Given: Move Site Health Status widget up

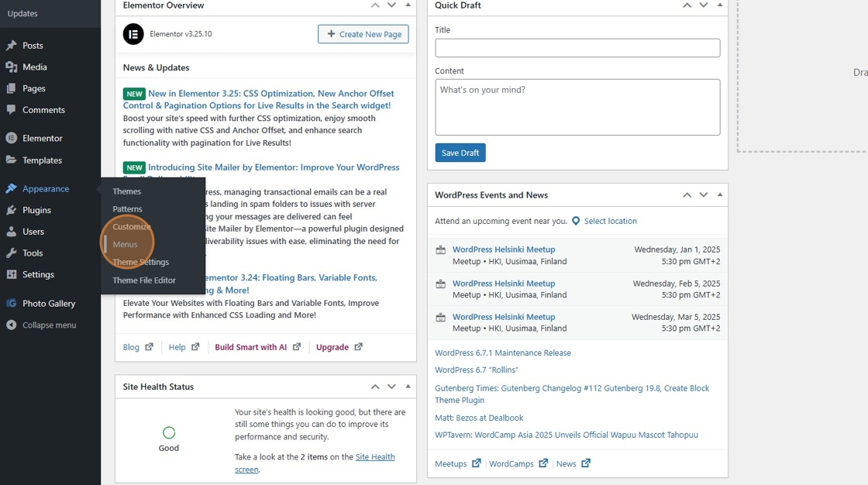Looking at the screenshot, I should pos(375,387).
